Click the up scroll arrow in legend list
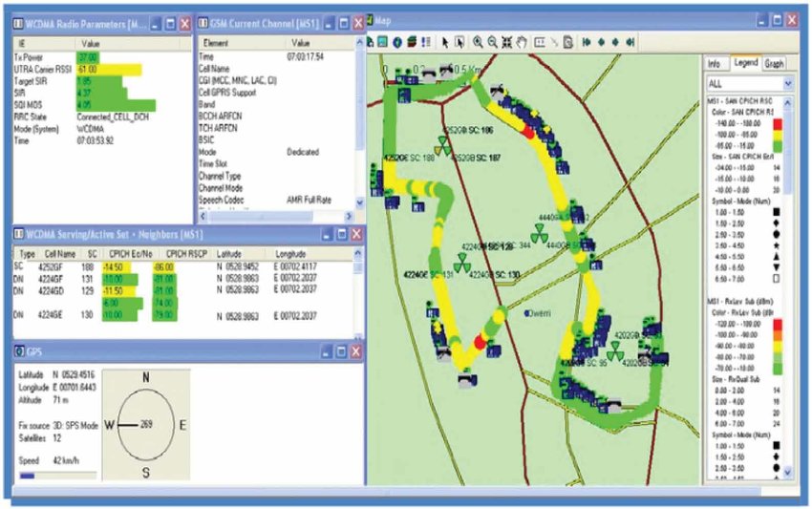Viewport: 812px width, 509px height. [x=788, y=103]
